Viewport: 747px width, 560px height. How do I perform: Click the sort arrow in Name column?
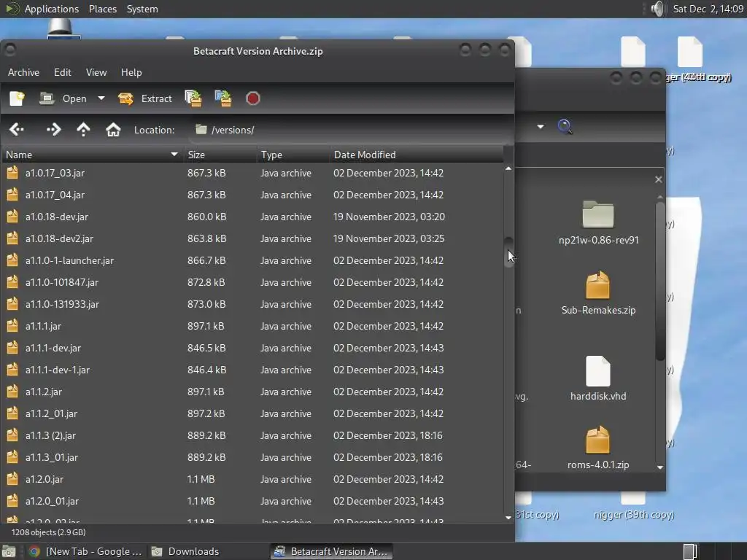tap(174, 155)
